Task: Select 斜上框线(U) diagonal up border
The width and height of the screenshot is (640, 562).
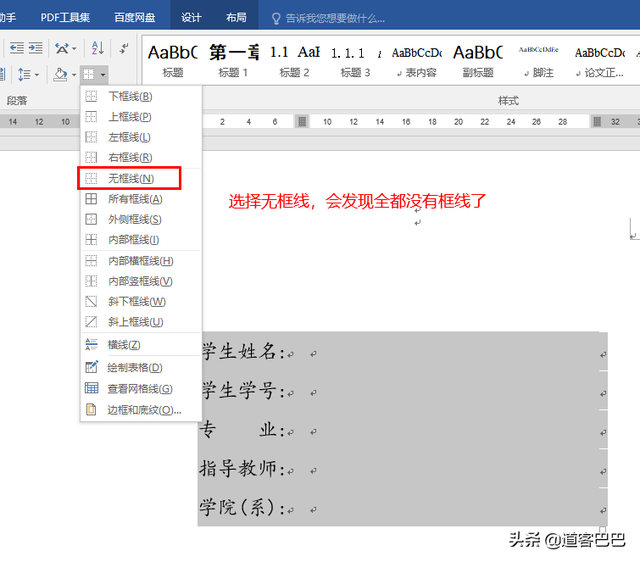Action: [141, 322]
